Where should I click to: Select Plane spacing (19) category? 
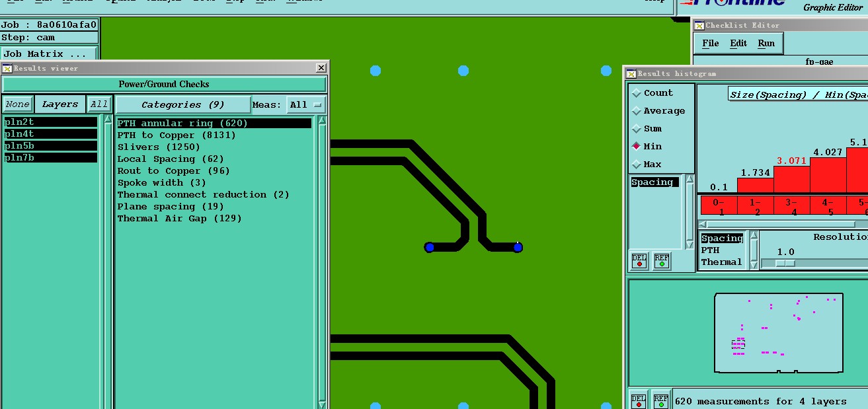tap(214, 206)
